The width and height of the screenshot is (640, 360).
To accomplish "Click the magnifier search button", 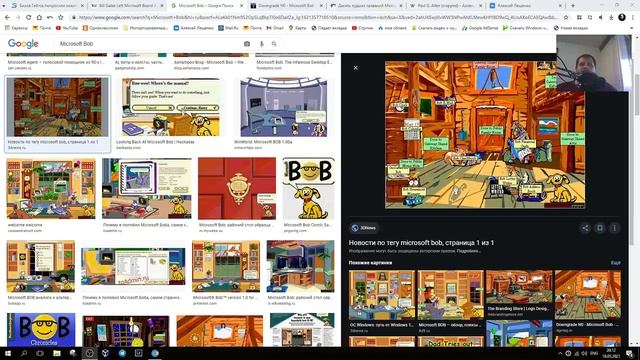I will pyautogui.click(x=274, y=44).
